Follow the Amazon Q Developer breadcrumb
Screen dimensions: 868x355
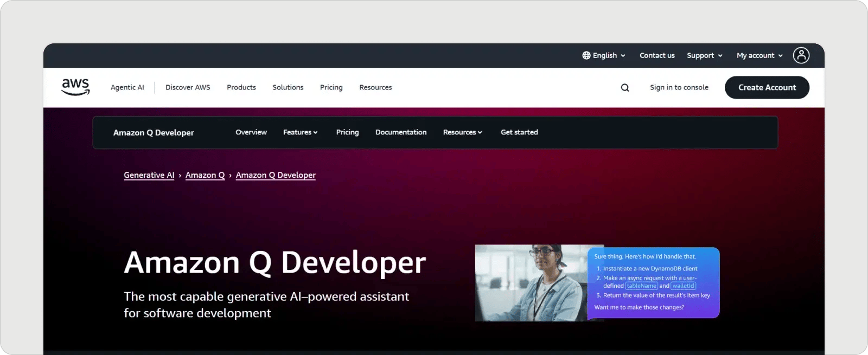(276, 175)
